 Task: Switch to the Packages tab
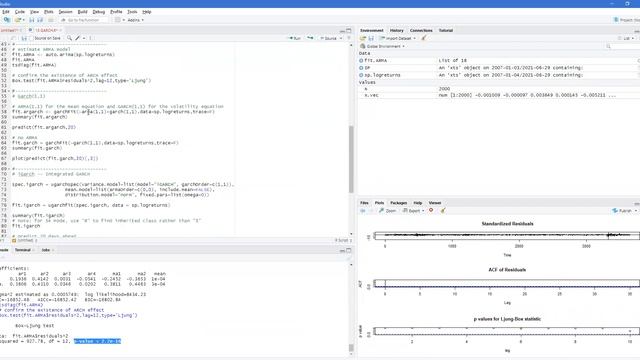click(x=398, y=202)
